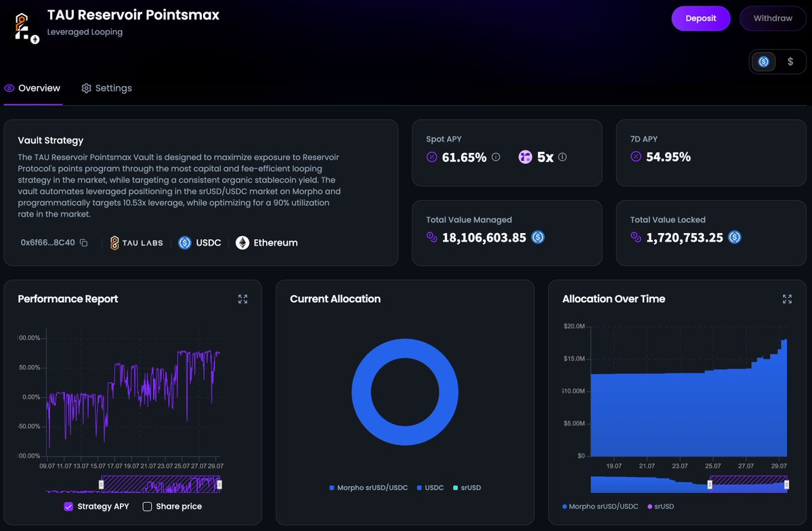Image resolution: width=812 pixels, height=531 pixels.
Task: Click the coins icon beside Total Value Locked
Action: [x=636, y=237]
